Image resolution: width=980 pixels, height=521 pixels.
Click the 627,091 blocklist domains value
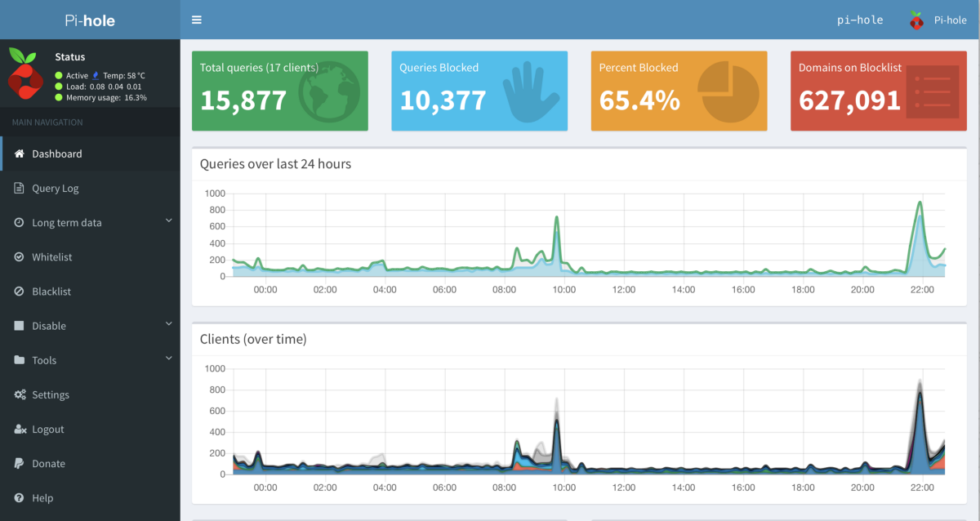(849, 100)
